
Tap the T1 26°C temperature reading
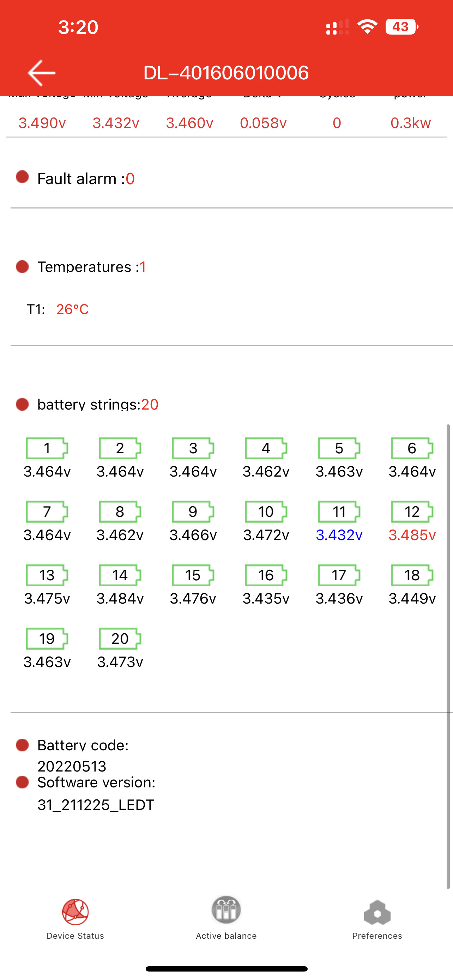58,309
